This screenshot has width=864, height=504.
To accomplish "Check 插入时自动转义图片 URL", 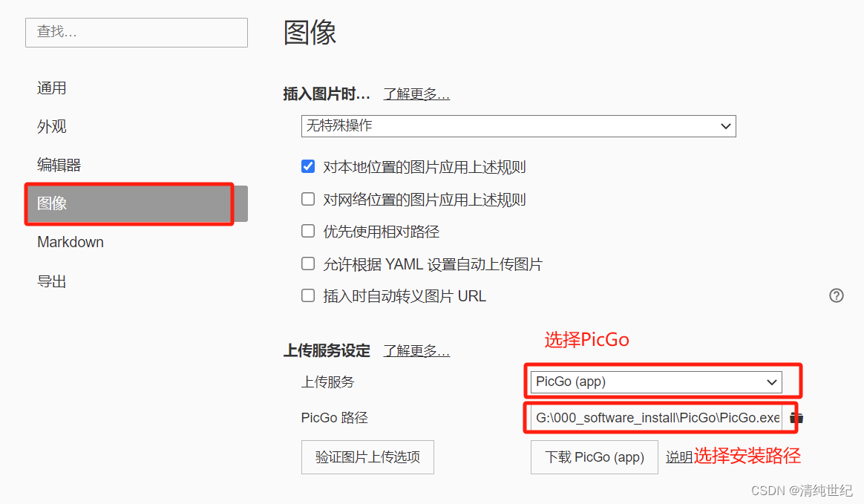I will coord(308,295).
